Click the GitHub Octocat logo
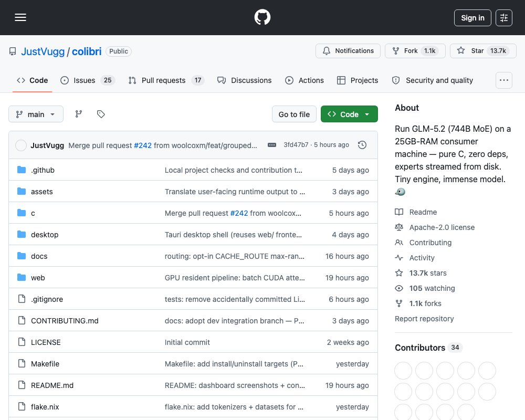Screen dimensions: 525x420 tap(262, 17)
